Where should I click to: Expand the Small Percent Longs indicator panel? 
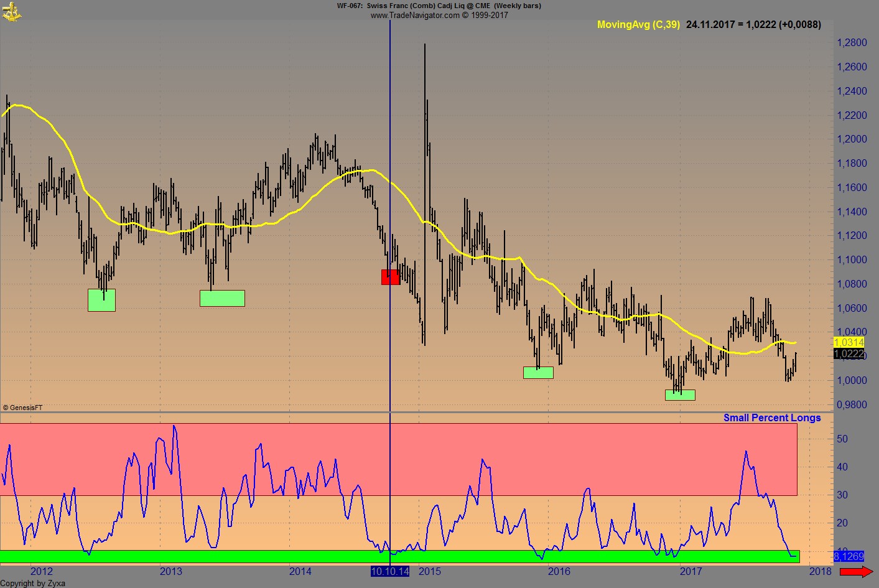772,418
